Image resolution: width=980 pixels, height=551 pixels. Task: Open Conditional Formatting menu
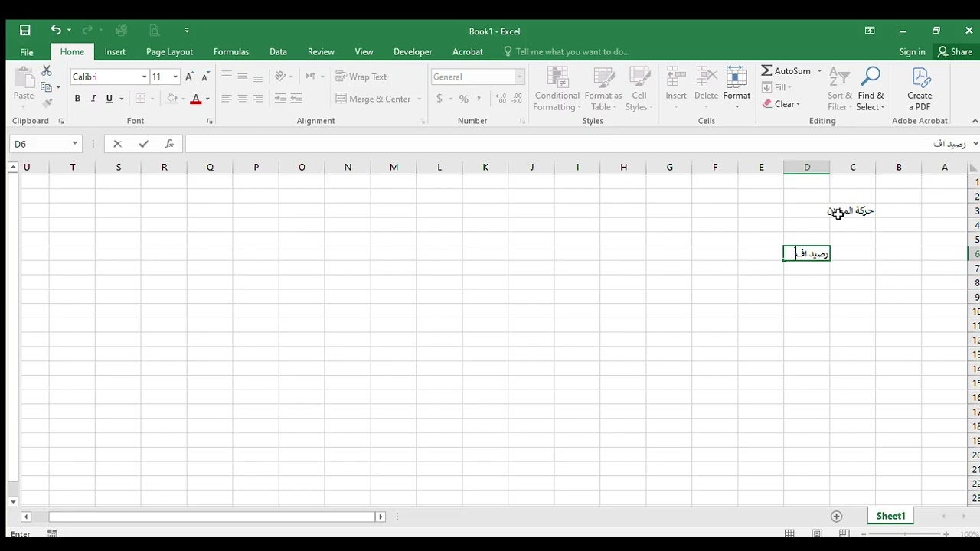[557, 90]
